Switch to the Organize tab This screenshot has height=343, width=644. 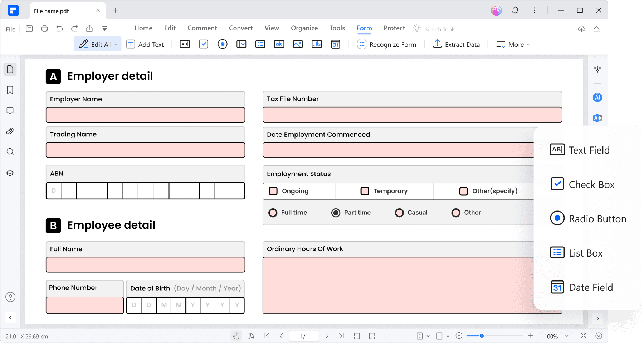304,28
